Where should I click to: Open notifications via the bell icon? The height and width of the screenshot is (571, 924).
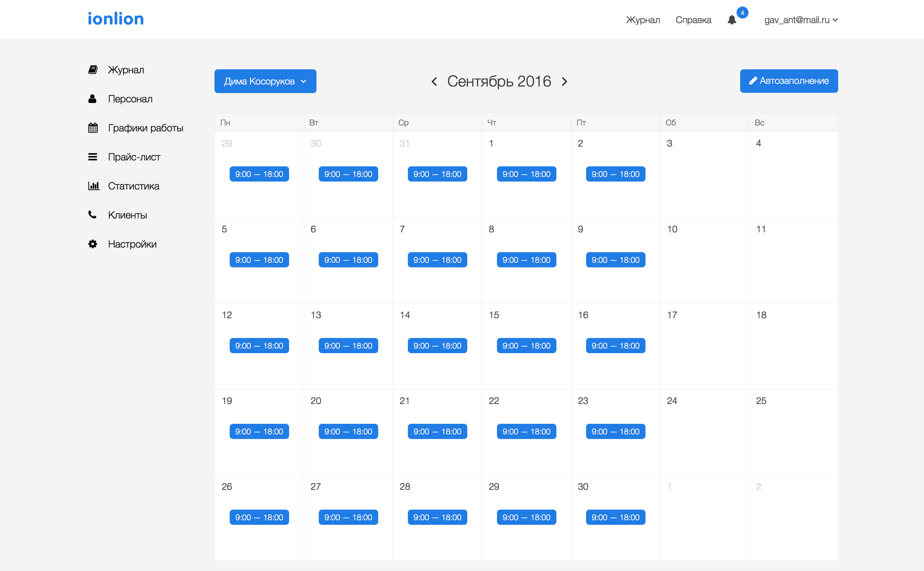click(731, 20)
